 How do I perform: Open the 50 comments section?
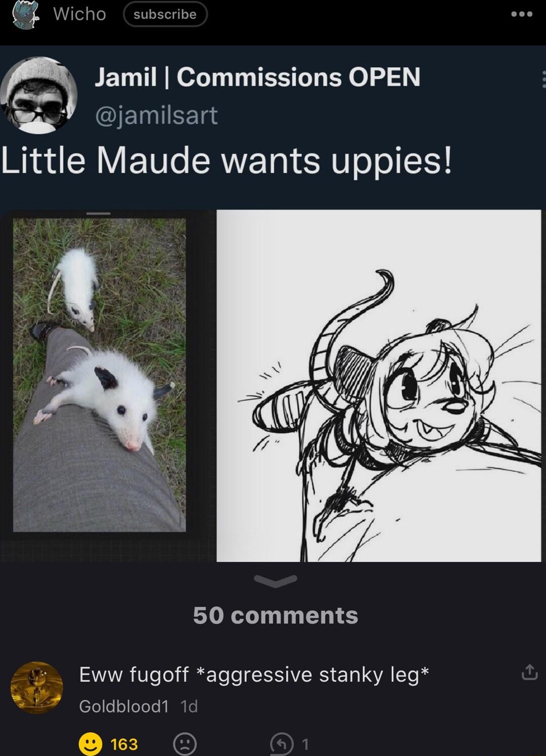[276, 615]
